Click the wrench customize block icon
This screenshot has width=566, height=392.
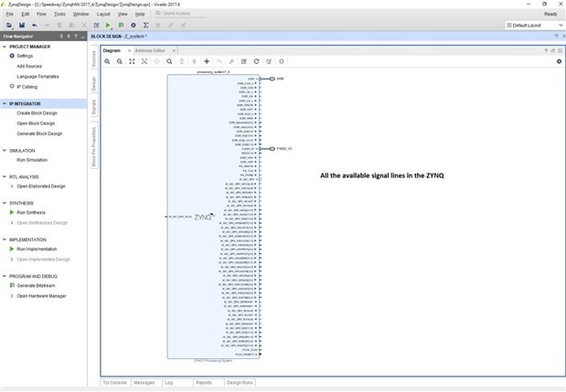pos(231,61)
